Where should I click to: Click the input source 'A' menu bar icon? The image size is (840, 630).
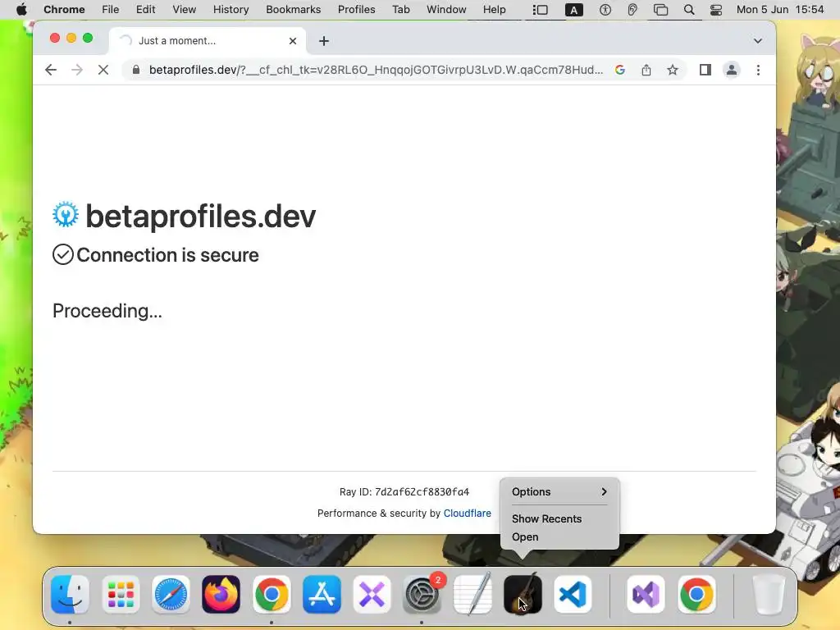click(x=573, y=10)
